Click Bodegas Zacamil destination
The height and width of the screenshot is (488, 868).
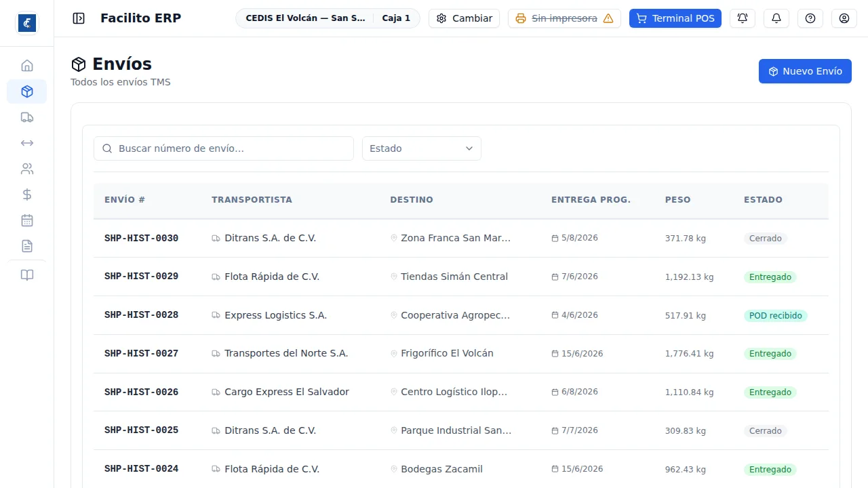(x=441, y=469)
